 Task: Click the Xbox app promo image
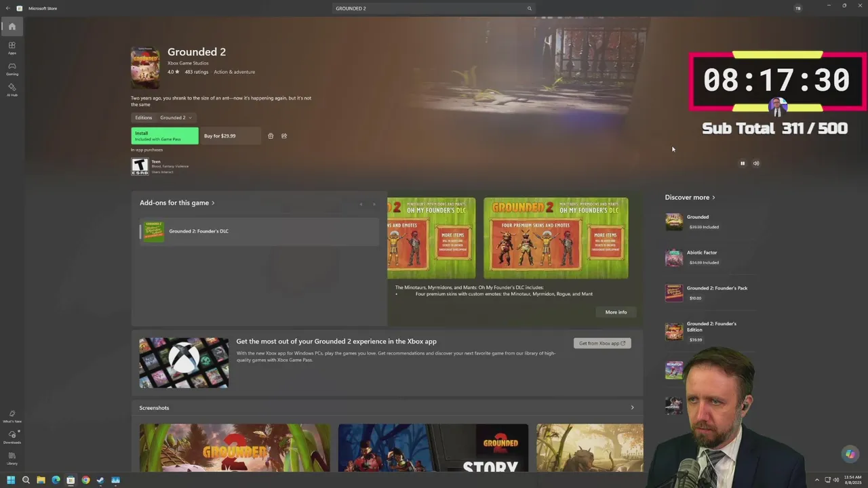pos(184,363)
